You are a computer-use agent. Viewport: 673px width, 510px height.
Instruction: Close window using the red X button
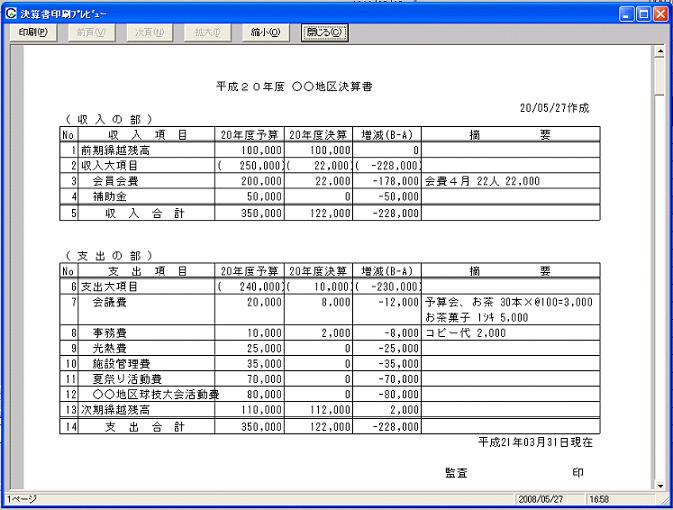[x=660, y=13]
